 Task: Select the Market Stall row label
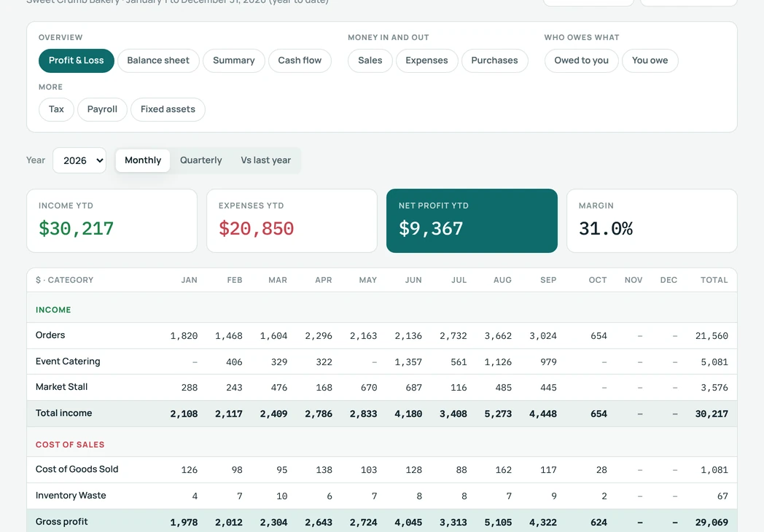click(x=61, y=387)
